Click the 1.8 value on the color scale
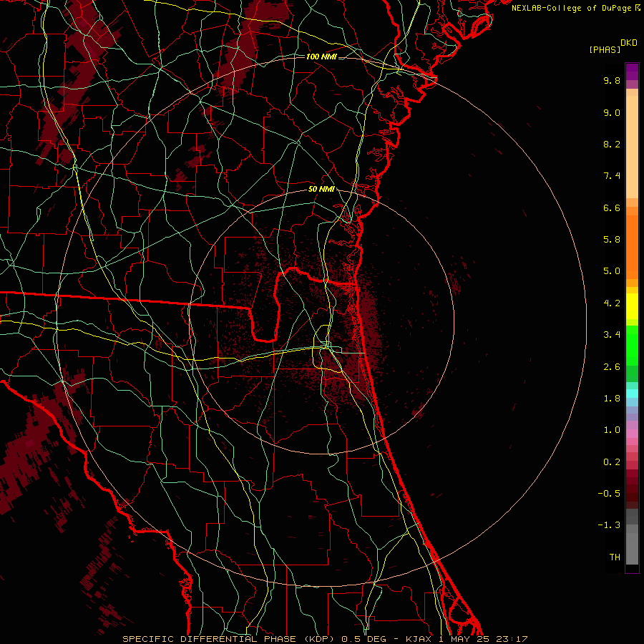The image size is (644, 644). pyautogui.click(x=612, y=399)
